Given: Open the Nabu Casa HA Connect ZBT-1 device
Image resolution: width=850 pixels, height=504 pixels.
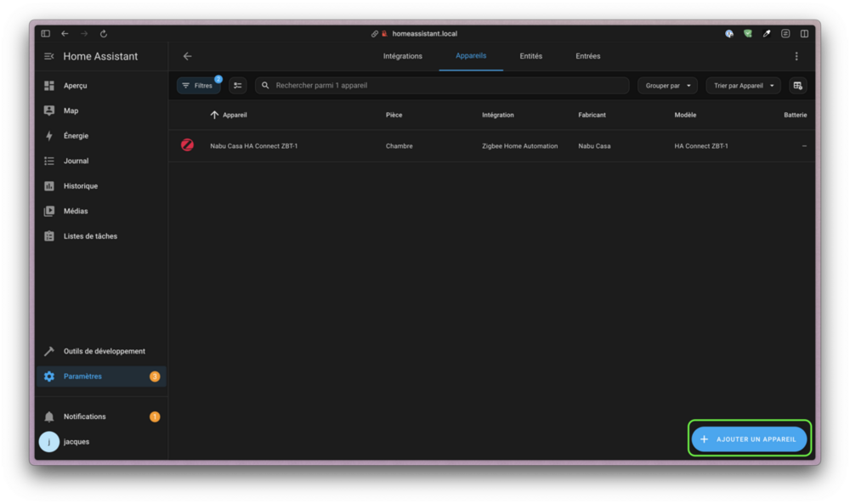Looking at the screenshot, I should coord(253,146).
